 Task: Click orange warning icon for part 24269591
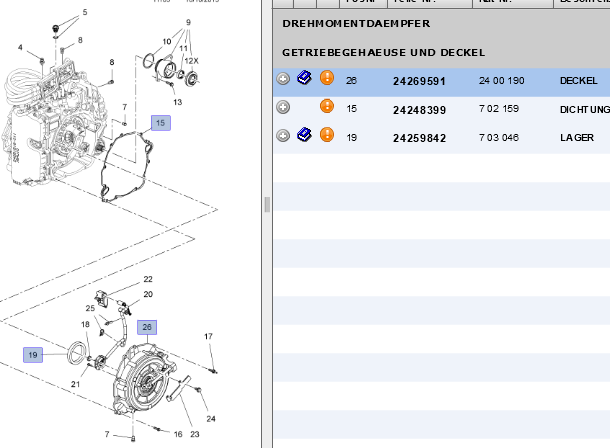pos(326,79)
